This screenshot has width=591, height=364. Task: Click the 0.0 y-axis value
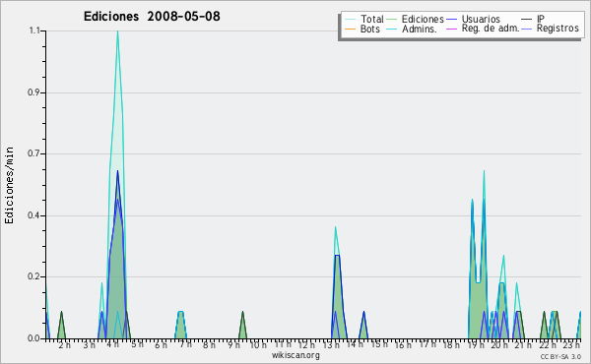point(33,338)
